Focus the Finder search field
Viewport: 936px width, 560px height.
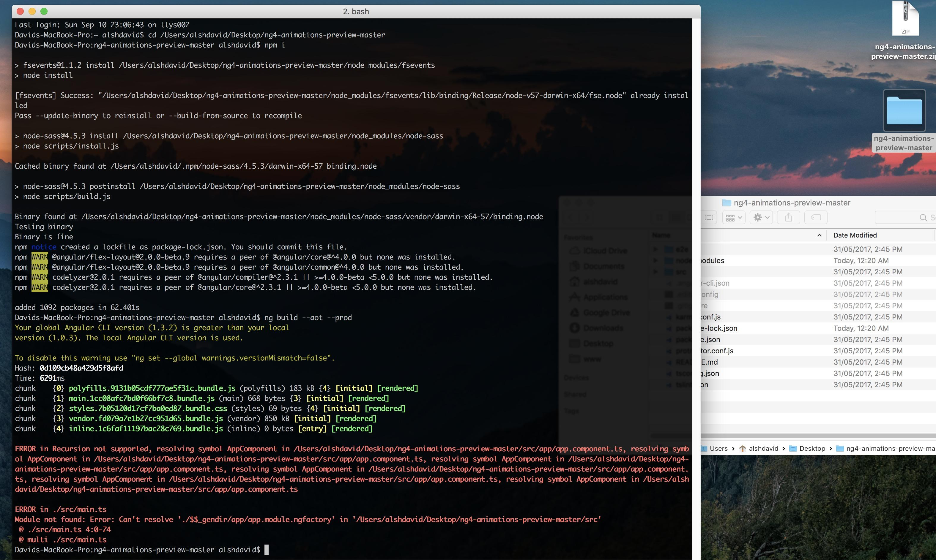(x=905, y=217)
